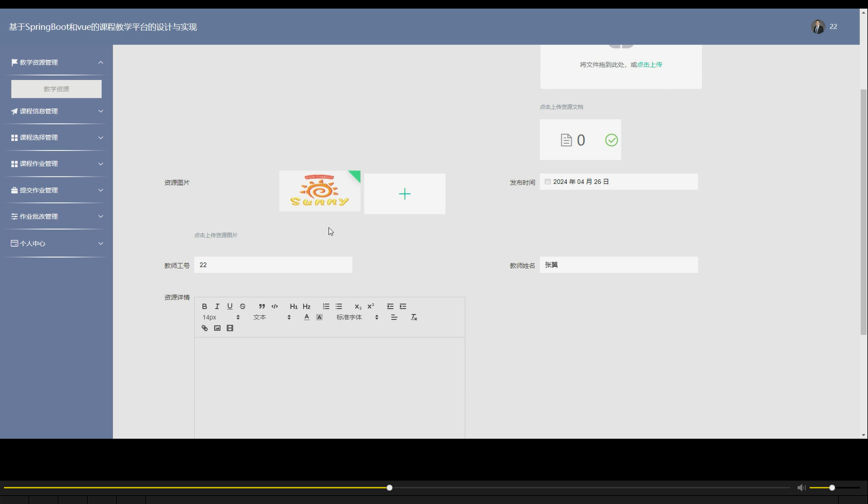The height and width of the screenshot is (504, 868).
Task: Select the uploaded document file item
Action: pos(581,140)
